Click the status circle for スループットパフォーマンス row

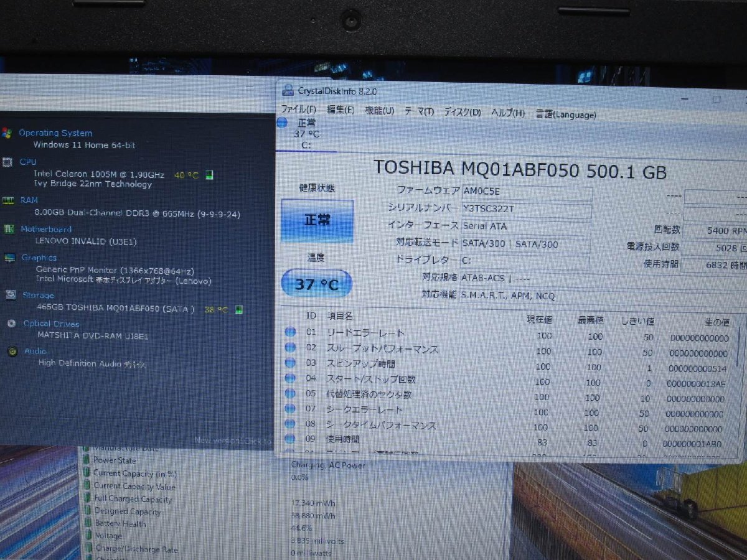[x=290, y=347]
